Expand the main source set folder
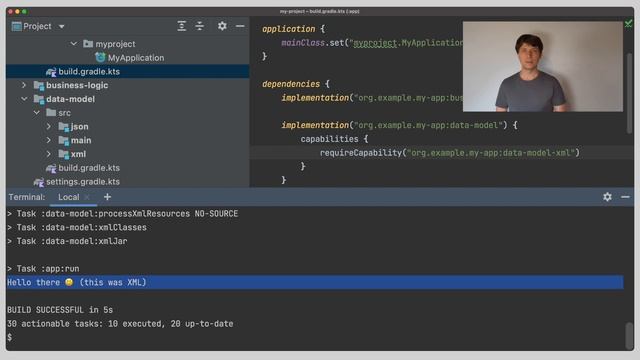640x360 pixels. pos(49,140)
